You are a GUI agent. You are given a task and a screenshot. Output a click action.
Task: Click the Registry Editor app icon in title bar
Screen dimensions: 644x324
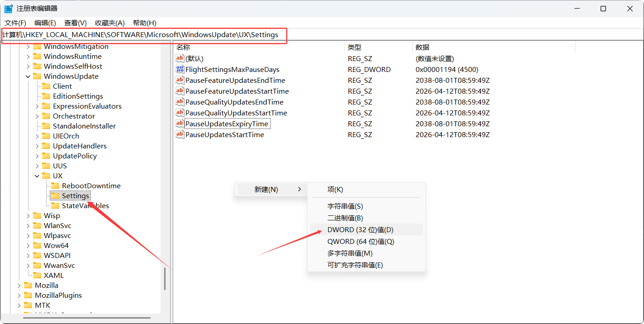click(9, 9)
